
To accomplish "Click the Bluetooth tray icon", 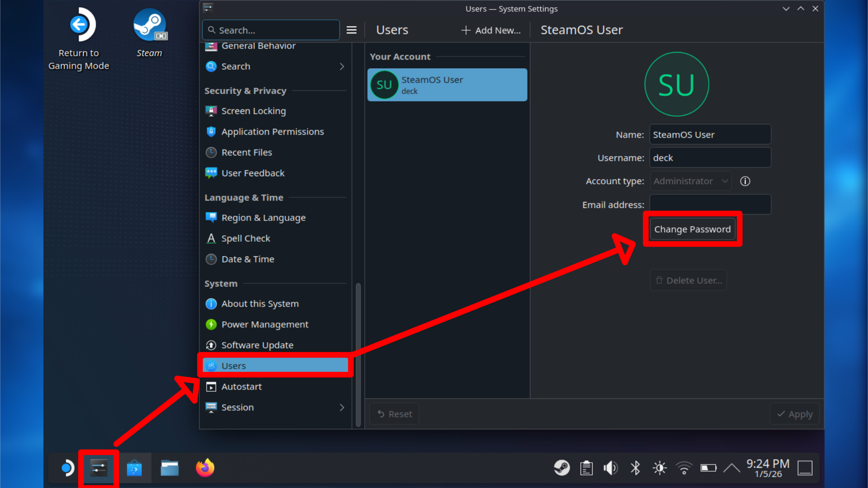I will pyautogui.click(x=635, y=468).
